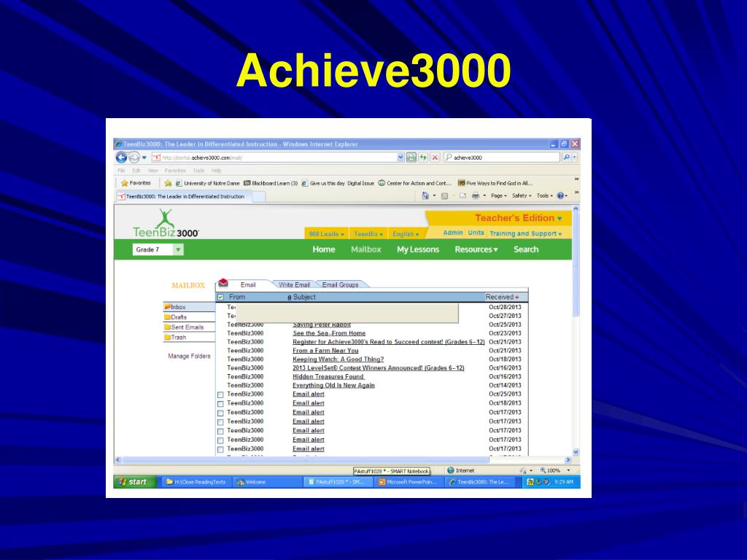Image resolution: width=747 pixels, height=560 pixels.
Task: Open 'Hidden Treasures Found' email
Action: (x=328, y=377)
